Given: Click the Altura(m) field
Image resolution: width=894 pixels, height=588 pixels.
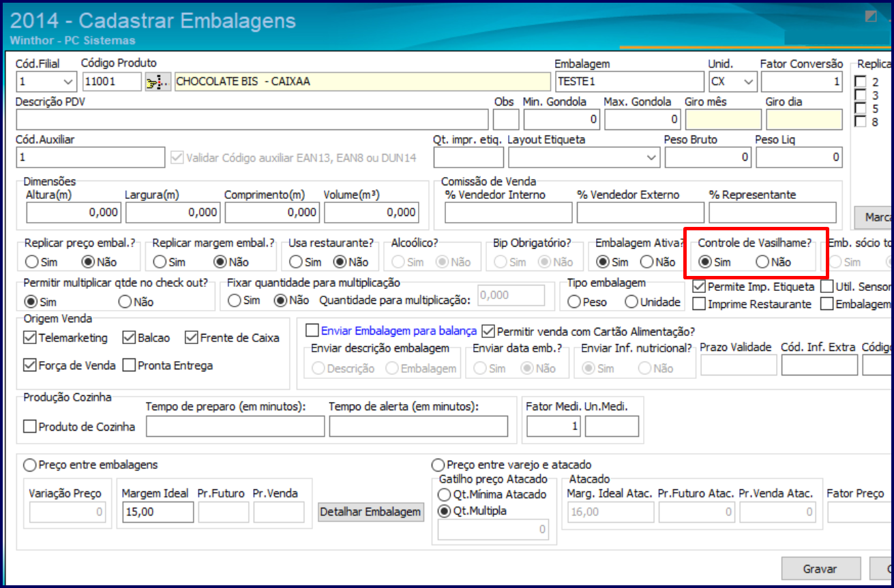Looking at the screenshot, I should [x=74, y=213].
